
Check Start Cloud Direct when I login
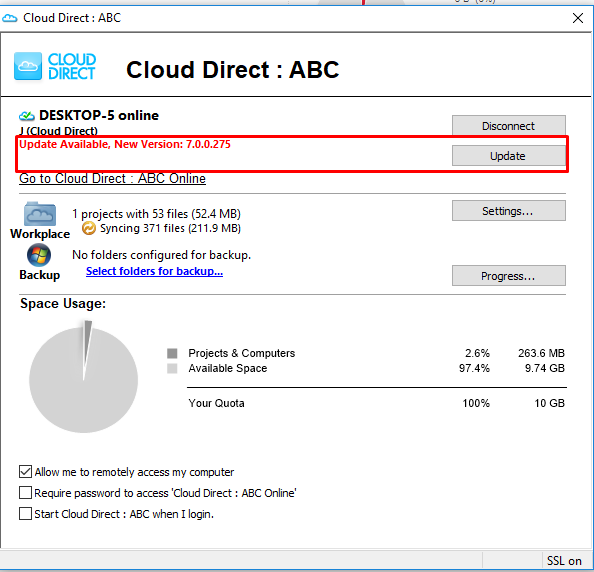25,514
